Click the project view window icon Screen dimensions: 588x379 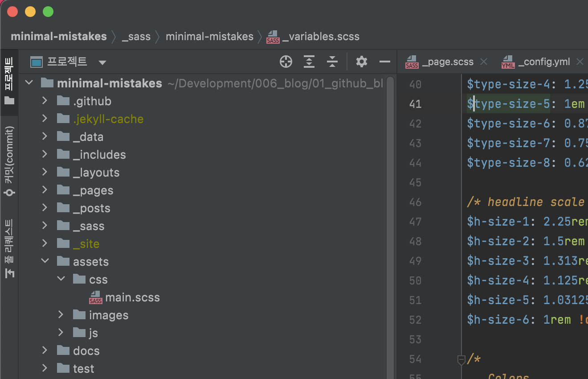tap(37, 62)
